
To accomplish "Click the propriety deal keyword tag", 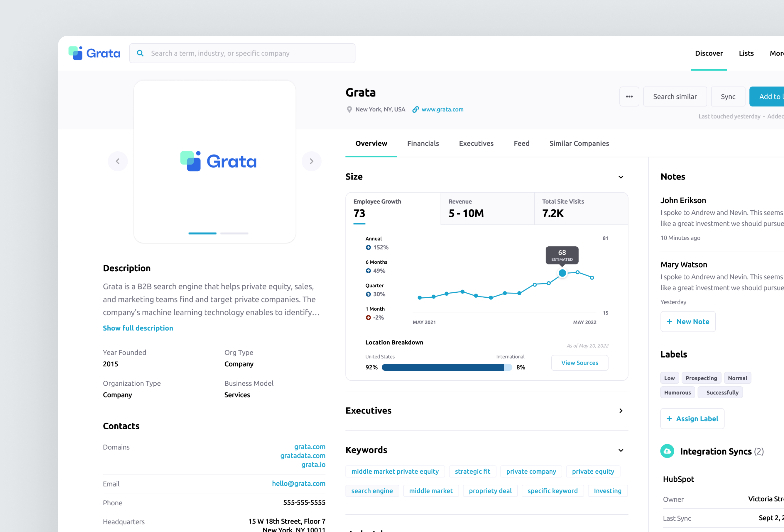I will [x=490, y=491].
